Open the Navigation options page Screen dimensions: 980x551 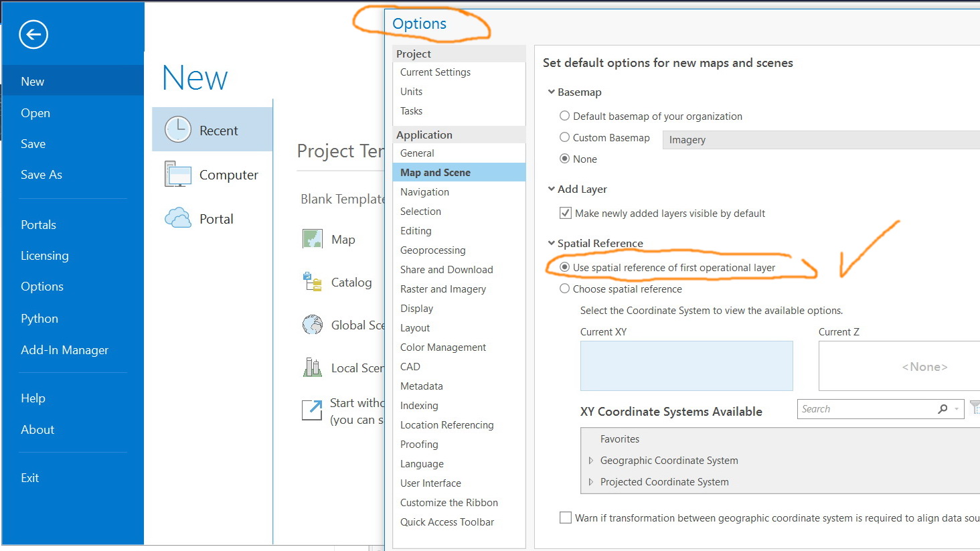click(424, 192)
